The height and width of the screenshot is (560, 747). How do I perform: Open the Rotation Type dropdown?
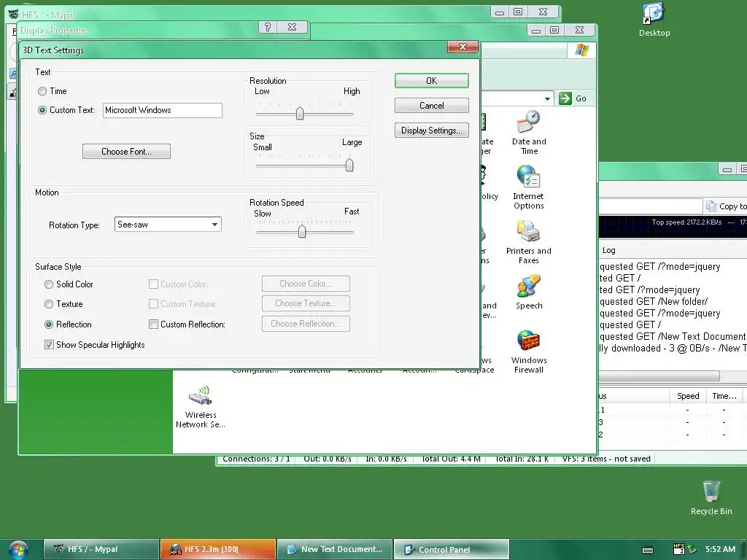click(x=215, y=225)
